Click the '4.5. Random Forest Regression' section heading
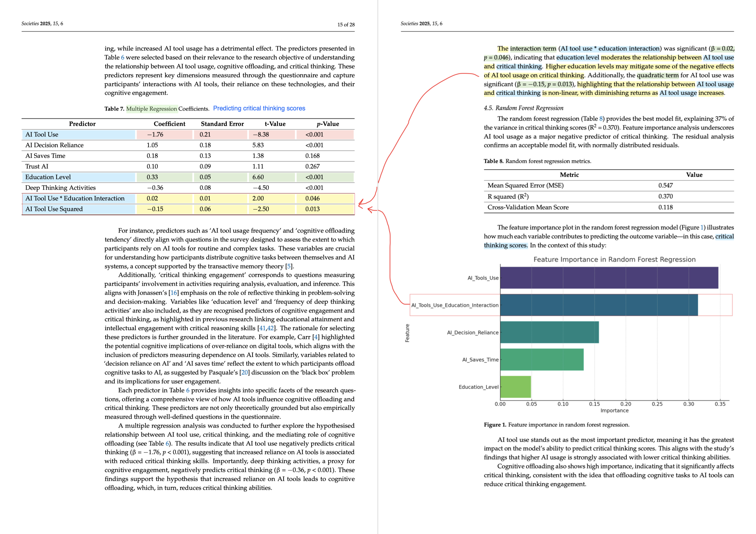This screenshot has height=534, width=756. 523,108
